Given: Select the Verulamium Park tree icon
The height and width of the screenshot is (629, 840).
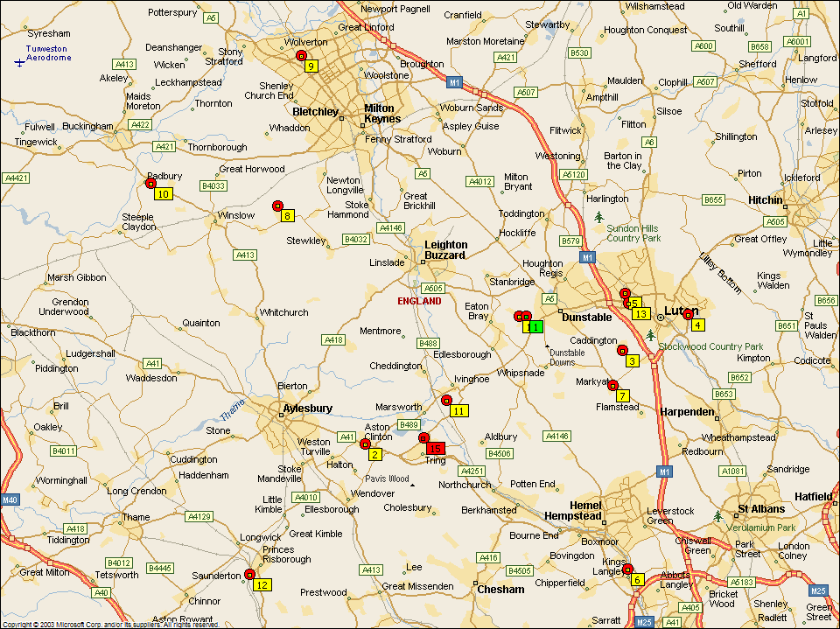Looking at the screenshot, I should click(x=718, y=516).
